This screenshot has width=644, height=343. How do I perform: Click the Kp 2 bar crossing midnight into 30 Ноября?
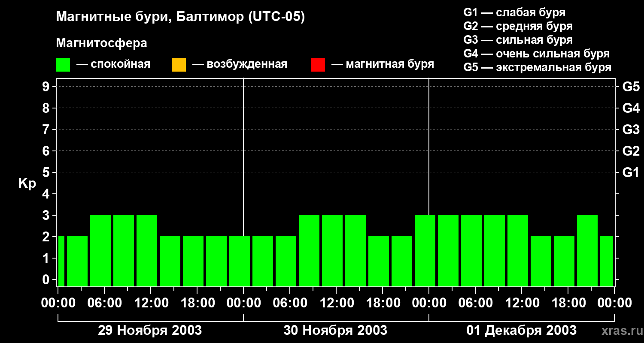[240, 261]
